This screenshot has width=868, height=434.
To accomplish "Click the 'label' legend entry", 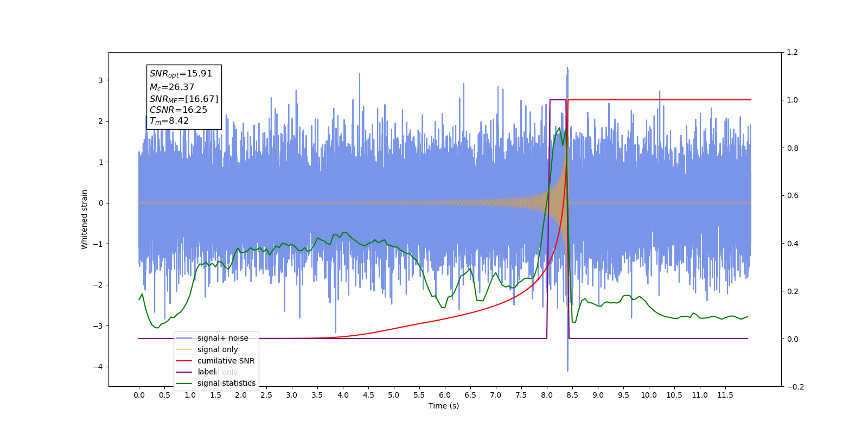I will 206,372.
